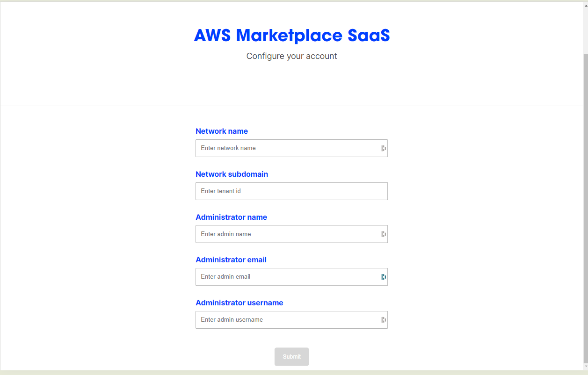Click the Network name field label
588x375 pixels.
pos(222,131)
